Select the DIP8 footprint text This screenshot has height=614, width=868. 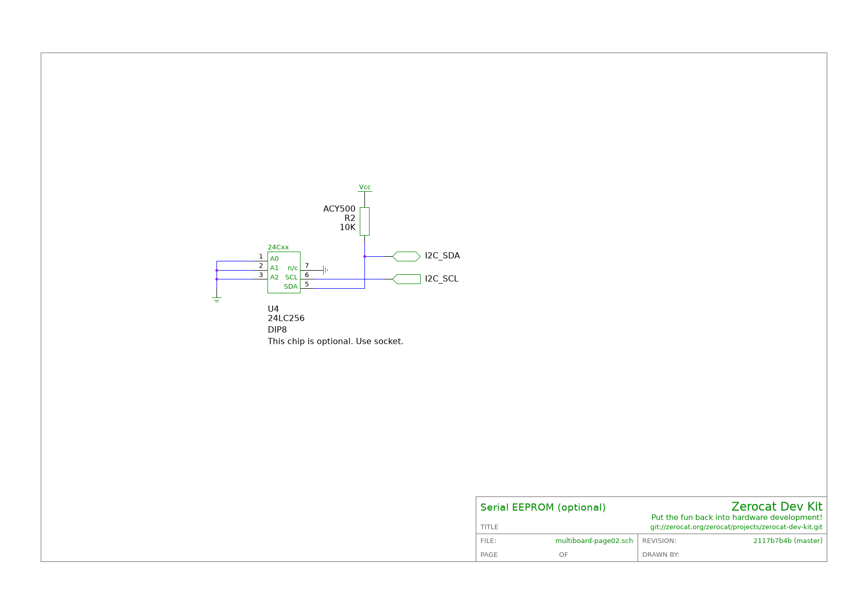coord(277,329)
